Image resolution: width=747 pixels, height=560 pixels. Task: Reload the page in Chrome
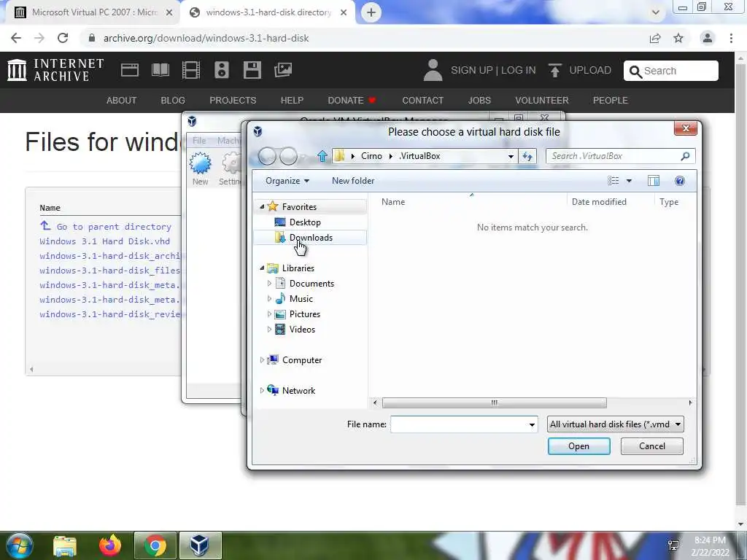click(x=63, y=38)
